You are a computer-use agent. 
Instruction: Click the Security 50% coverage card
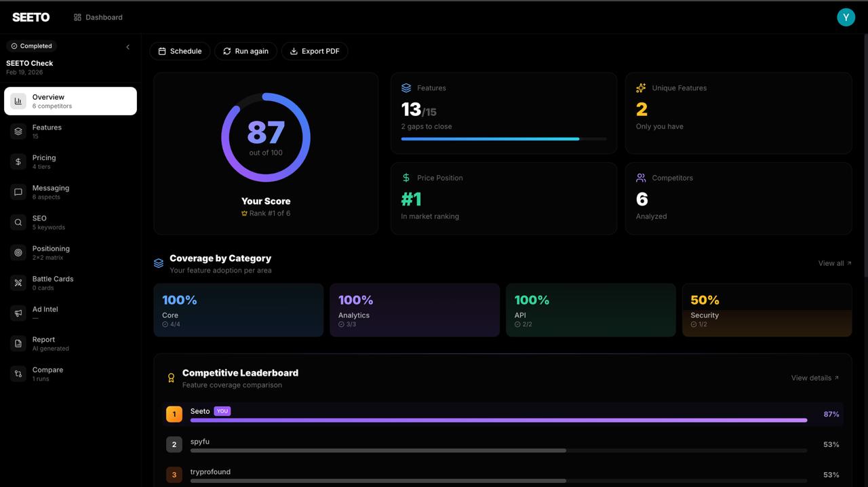(x=766, y=310)
